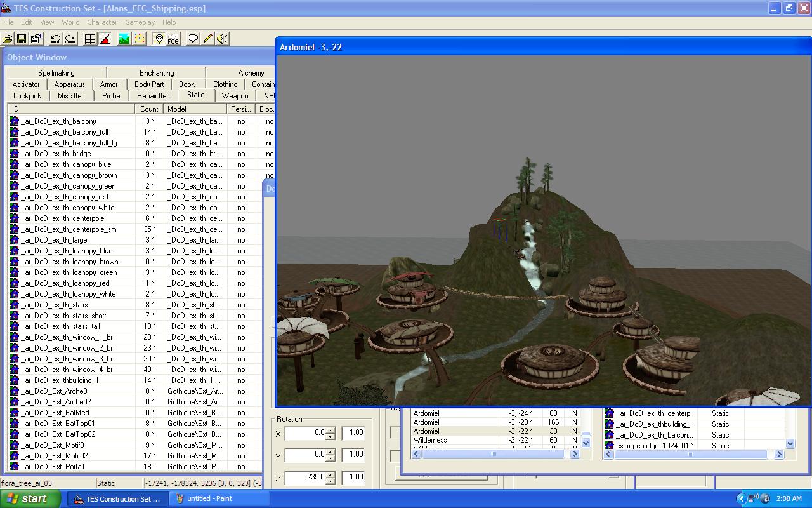Switch to the Book tab
The height and width of the screenshot is (508, 812).
[x=187, y=84]
